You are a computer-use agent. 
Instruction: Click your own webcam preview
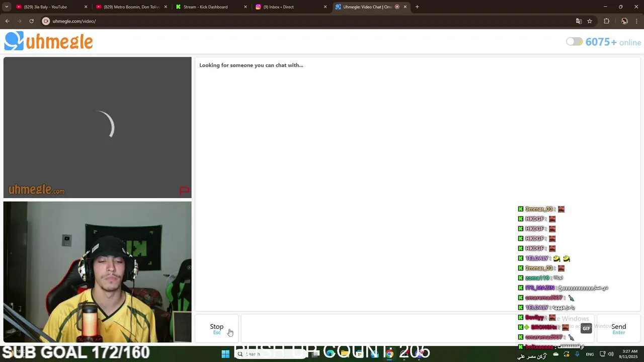98,272
